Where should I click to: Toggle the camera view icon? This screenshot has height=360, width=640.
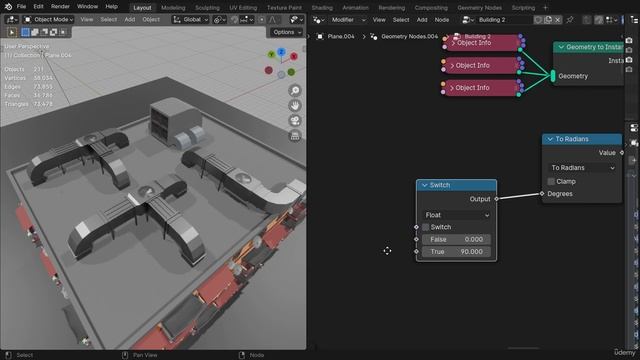click(x=295, y=121)
